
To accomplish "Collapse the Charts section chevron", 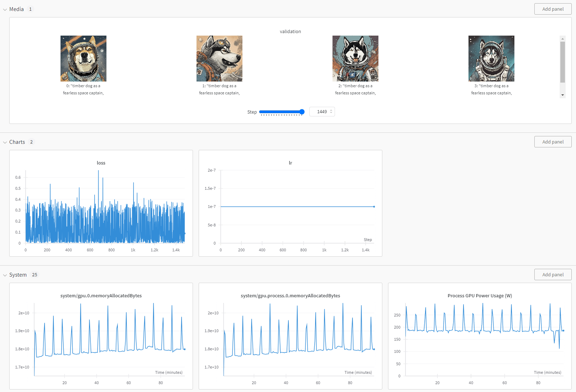I will [5, 142].
